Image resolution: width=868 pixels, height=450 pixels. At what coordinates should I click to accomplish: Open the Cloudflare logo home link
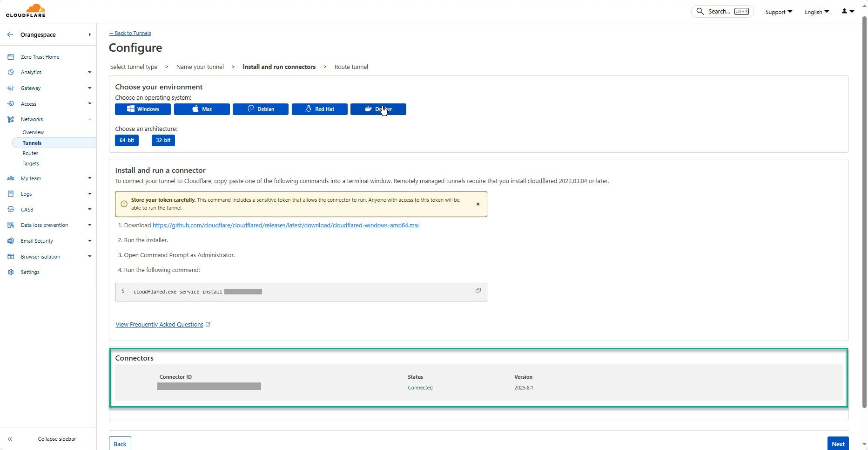click(26, 10)
